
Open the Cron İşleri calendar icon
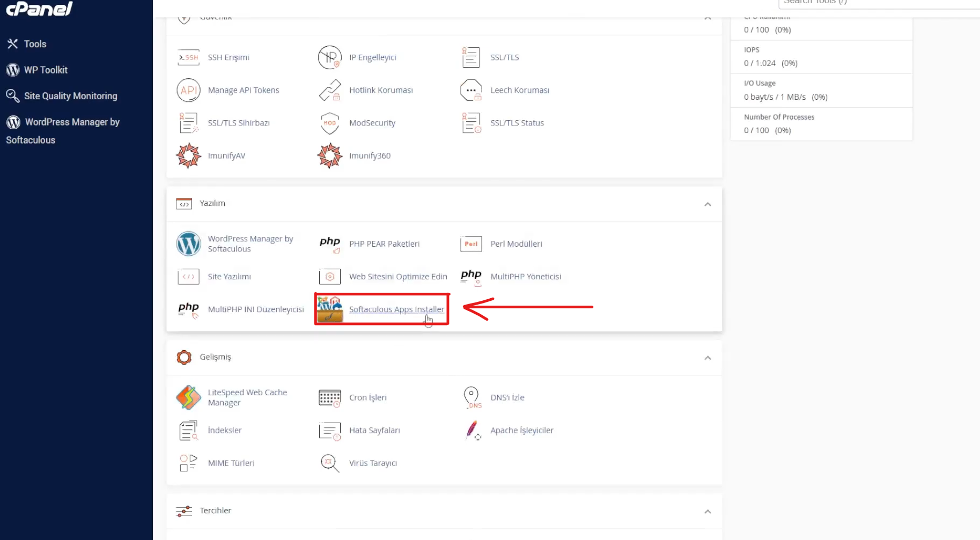pos(329,398)
